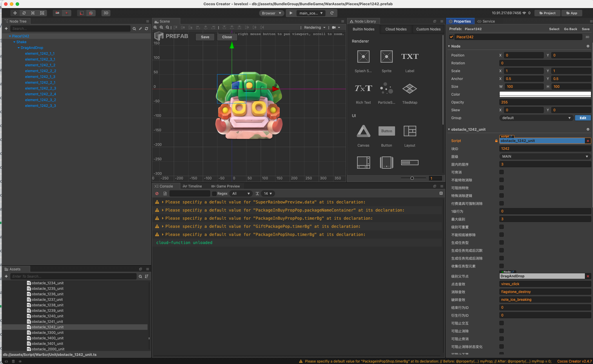Image resolution: width=593 pixels, height=364 pixels.
Task: Switch to the Timeline tab
Action: [192, 186]
